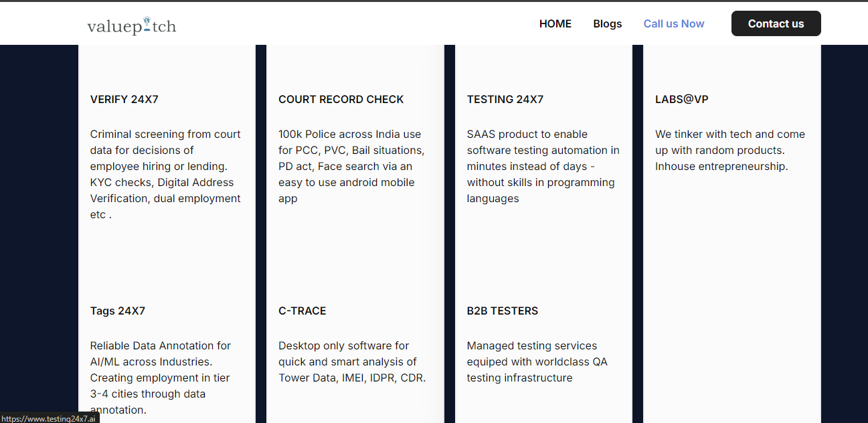Open the LABS@VP card heading

pos(682,99)
